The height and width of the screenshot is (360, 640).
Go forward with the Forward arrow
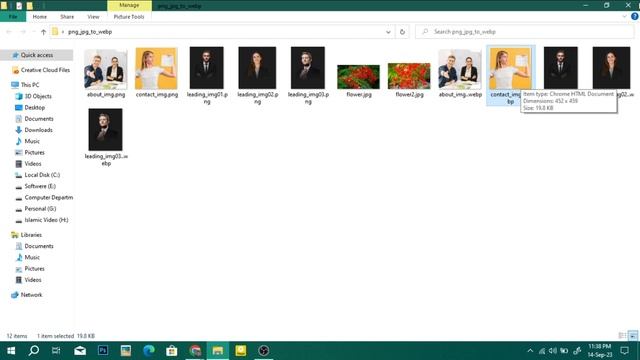point(23,32)
